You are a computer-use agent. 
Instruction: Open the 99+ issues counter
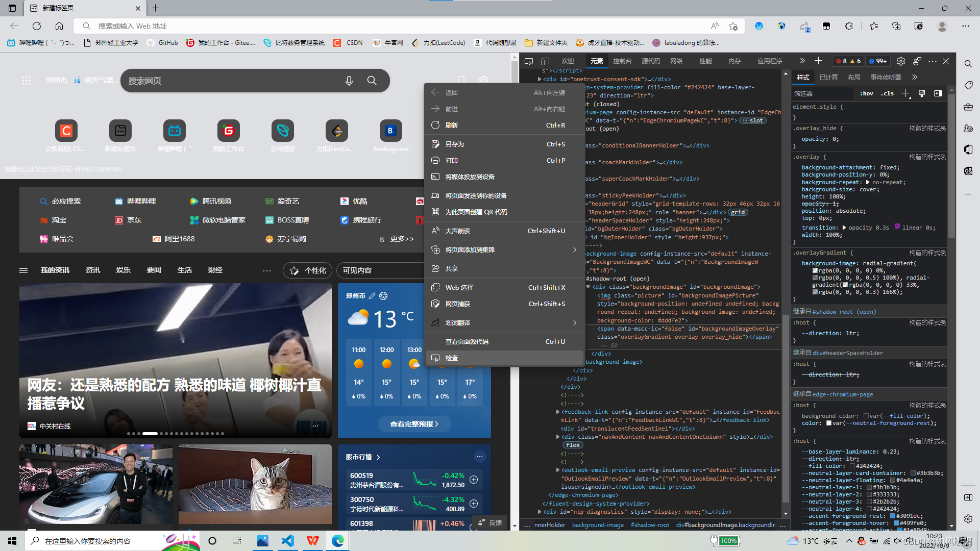tap(878, 61)
